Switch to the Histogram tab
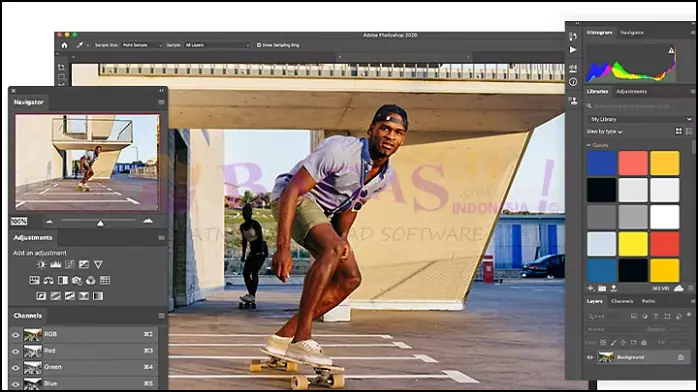Screen dimensions: 698x392 pos(599,32)
